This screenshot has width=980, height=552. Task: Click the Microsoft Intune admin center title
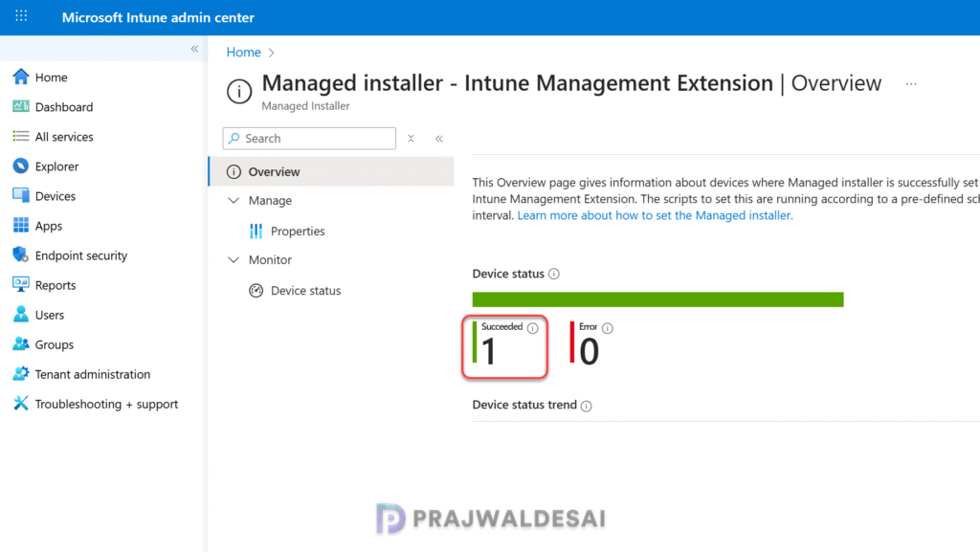158,17
